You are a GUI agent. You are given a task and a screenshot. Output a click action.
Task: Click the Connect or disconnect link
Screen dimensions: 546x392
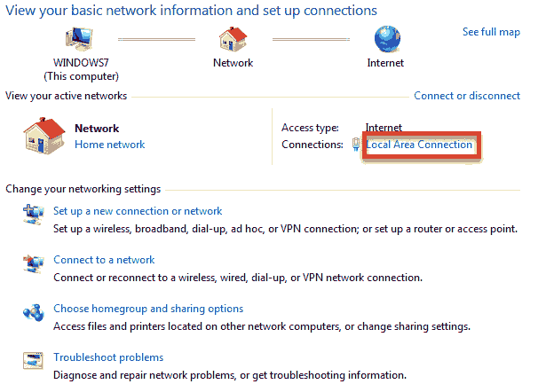[467, 96]
